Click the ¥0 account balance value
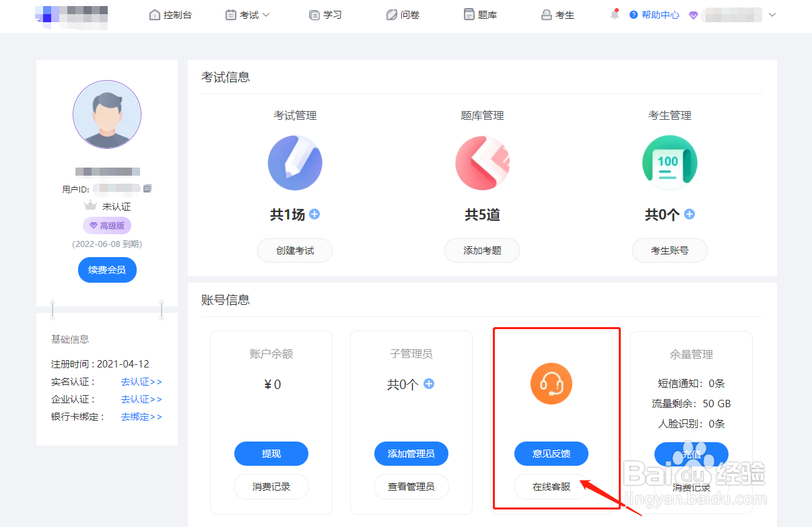812x527 pixels. point(272,384)
